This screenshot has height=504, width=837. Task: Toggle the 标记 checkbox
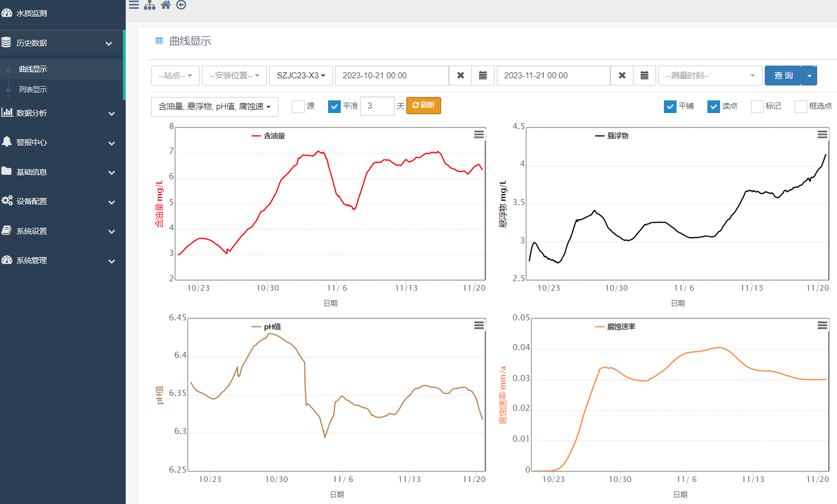757,106
